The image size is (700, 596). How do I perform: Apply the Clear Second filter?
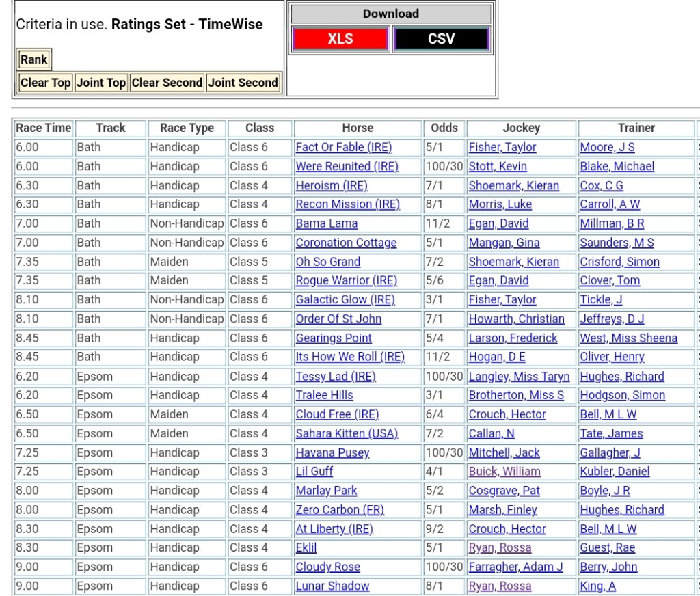click(167, 83)
